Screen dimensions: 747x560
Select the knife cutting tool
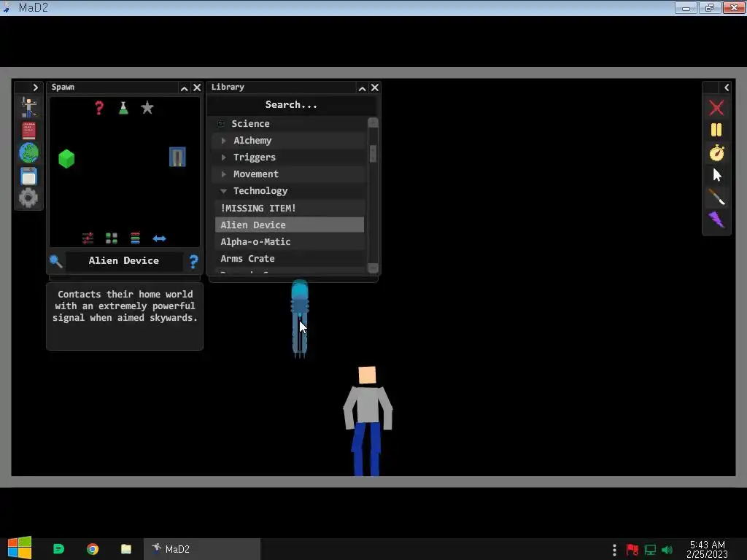coord(716,197)
